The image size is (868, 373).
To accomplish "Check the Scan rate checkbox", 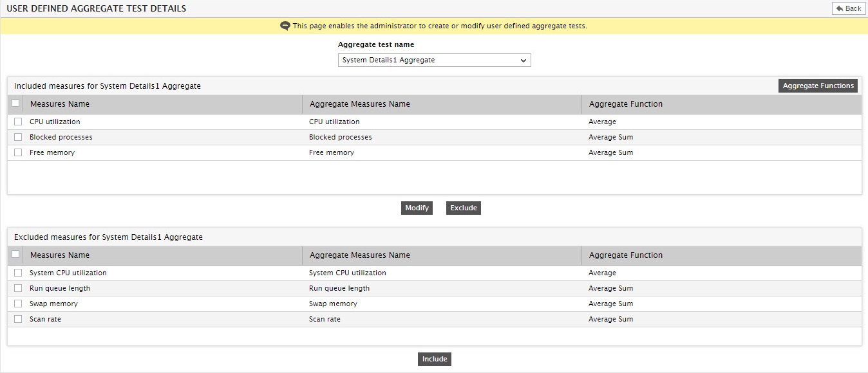I will (18, 319).
